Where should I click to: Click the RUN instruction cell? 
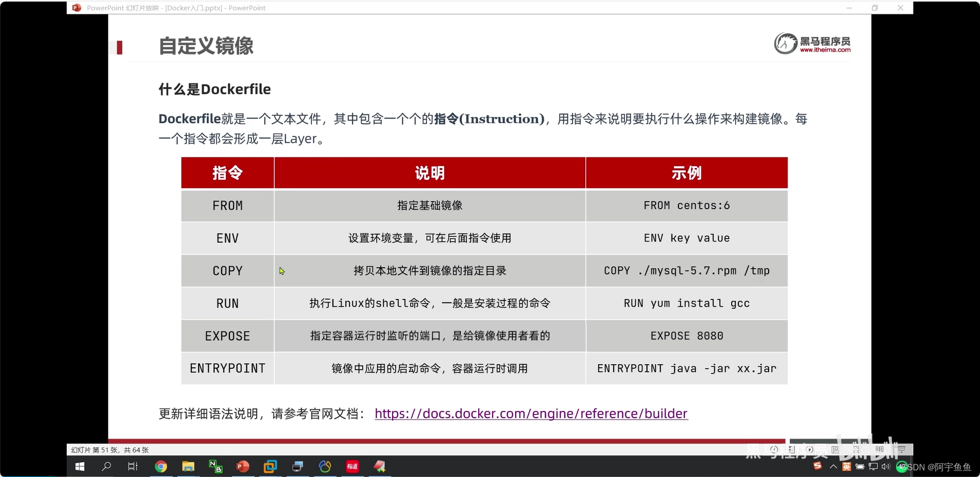(227, 303)
